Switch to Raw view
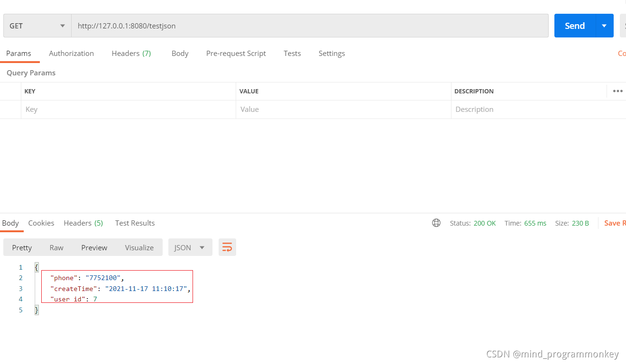Viewport: 626px width, 364px height. 56,247
